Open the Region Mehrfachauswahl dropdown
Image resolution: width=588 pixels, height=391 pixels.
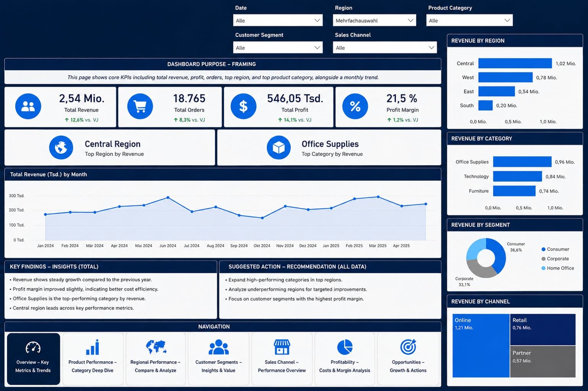(x=374, y=20)
